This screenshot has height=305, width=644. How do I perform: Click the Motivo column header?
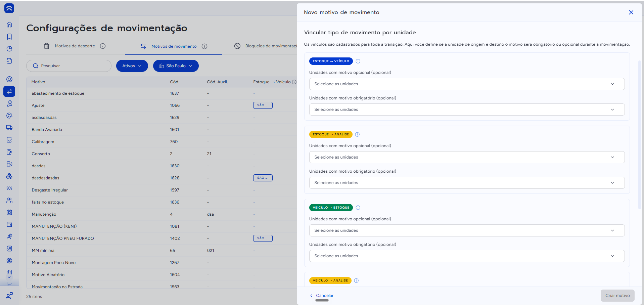(x=38, y=82)
